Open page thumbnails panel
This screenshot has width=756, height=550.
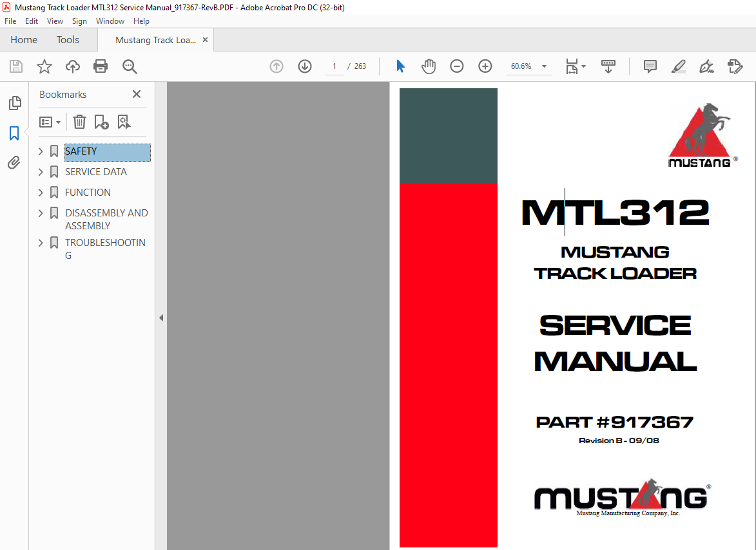(x=15, y=102)
